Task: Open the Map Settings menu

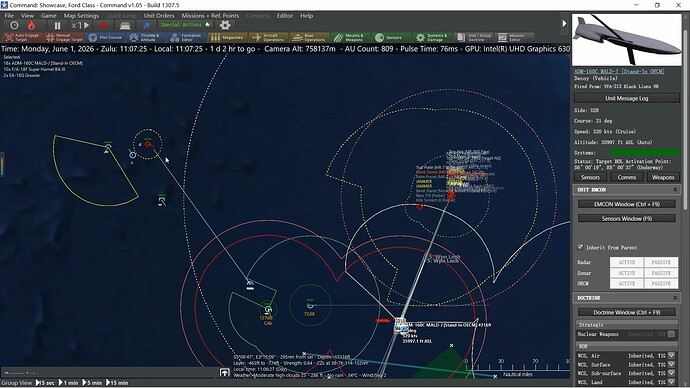Action: click(81, 15)
